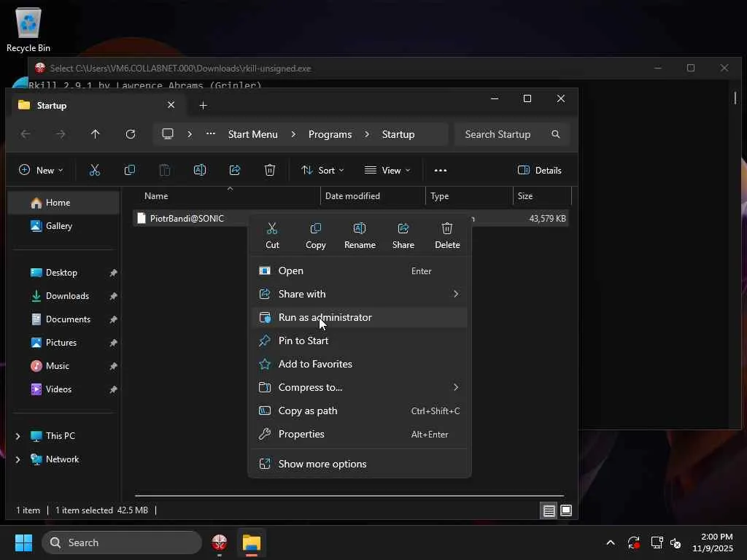Viewport: 747px width, 560px height.
Task: Select Run as administrator from context menu
Action: tap(325, 317)
